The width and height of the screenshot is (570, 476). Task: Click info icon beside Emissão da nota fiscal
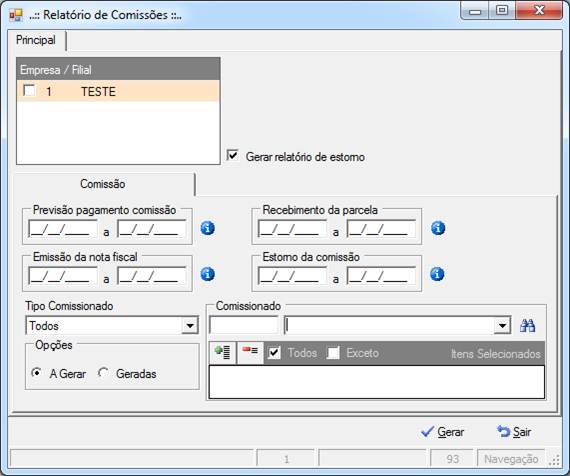tap(208, 274)
